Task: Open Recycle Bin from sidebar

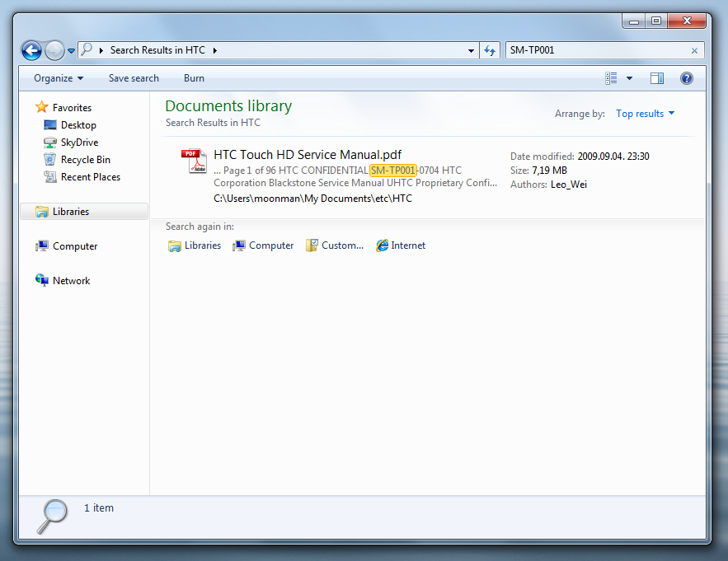Action: pos(86,160)
